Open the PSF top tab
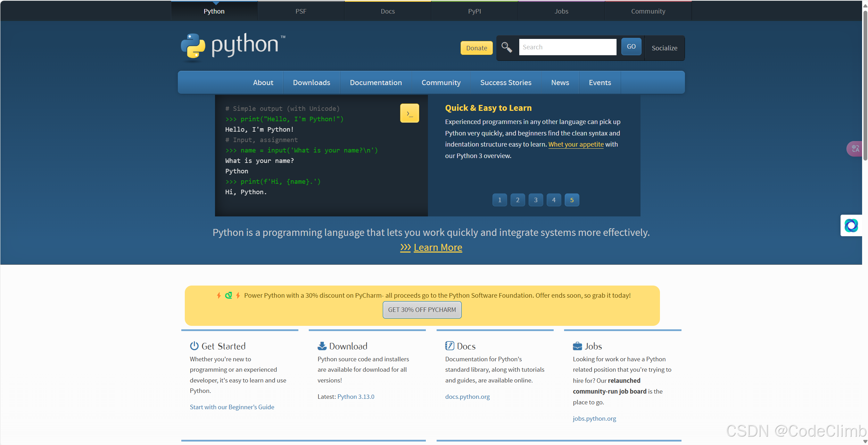The height and width of the screenshot is (445, 868). click(301, 11)
